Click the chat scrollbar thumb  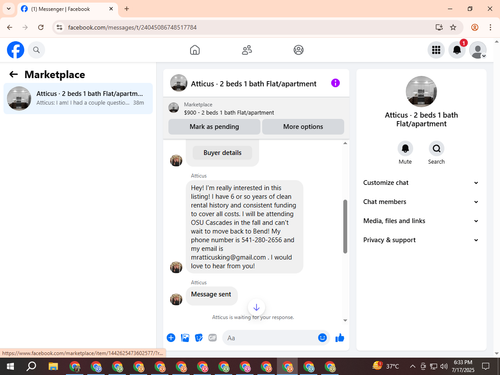click(345, 226)
